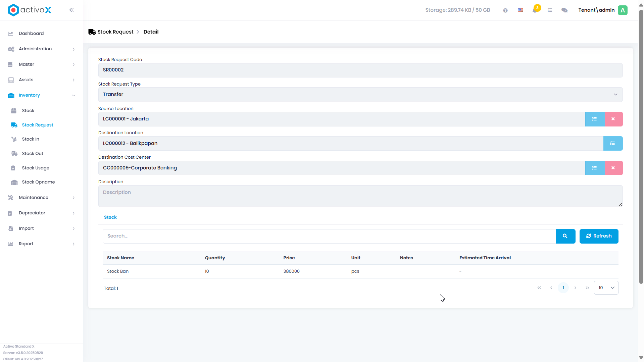The width and height of the screenshot is (644, 362).
Task: Select the Stock tab
Action: pyautogui.click(x=110, y=217)
